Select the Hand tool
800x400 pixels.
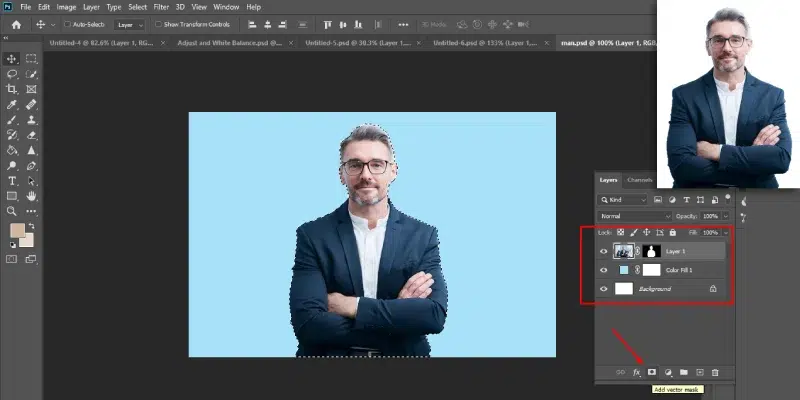tap(31, 196)
